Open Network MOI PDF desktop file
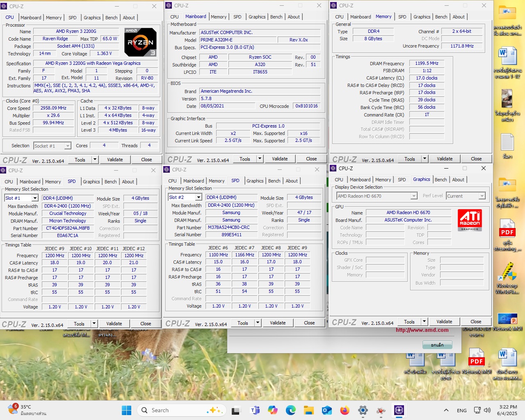525x420 pixels. pos(477,361)
